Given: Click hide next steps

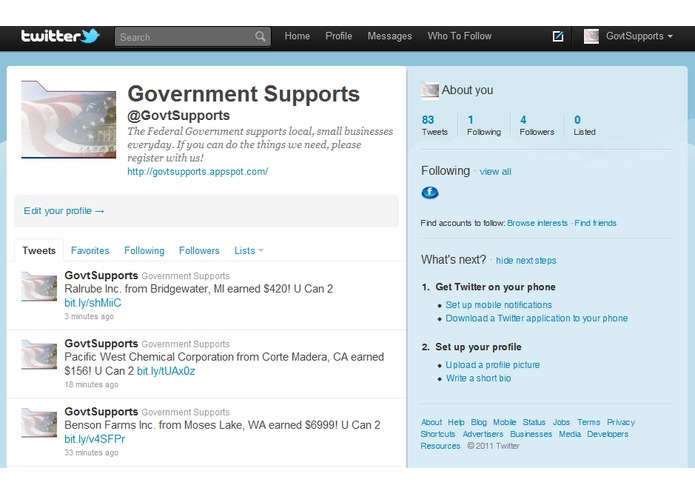Looking at the screenshot, I should (526, 261).
